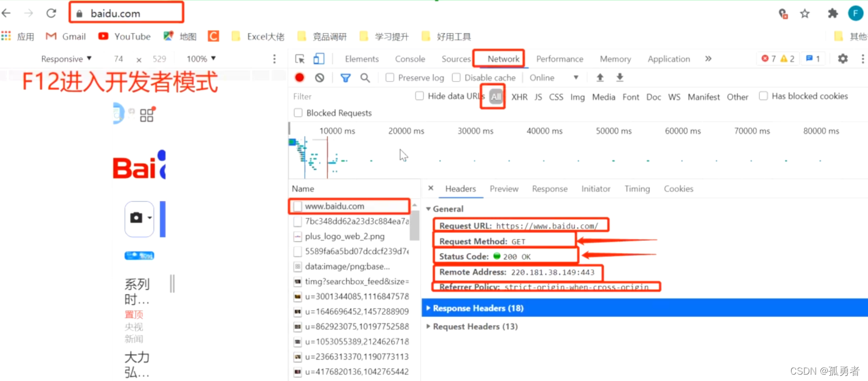Tick Blocked Requests checkbox
Viewport: 868px width, 381px height.
298,113
